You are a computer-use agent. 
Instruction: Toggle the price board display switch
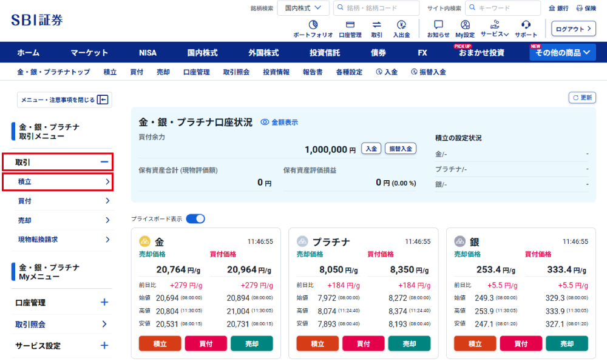click(195, 218)
